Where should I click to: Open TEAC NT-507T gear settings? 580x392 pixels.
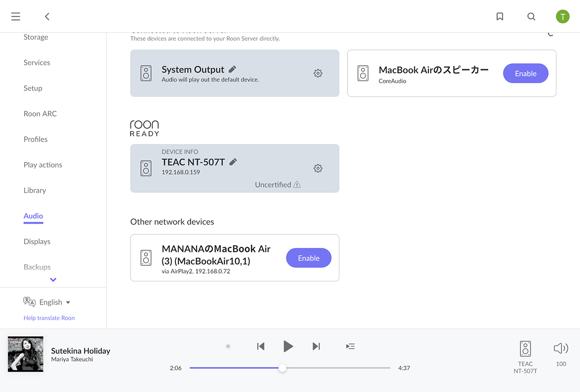pyautogui.click(x=318, y=168)
